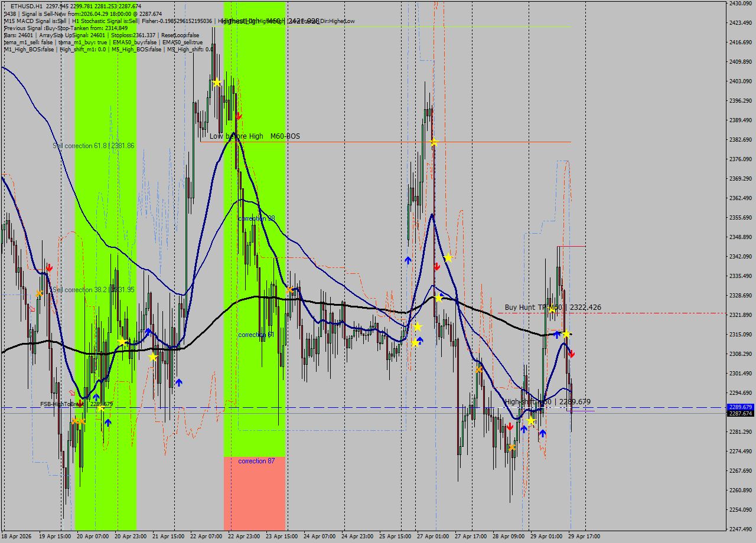The image size is (756, 543).
Task: Click the red down arrow at the far right candles
Action: (x=571, y=354)
